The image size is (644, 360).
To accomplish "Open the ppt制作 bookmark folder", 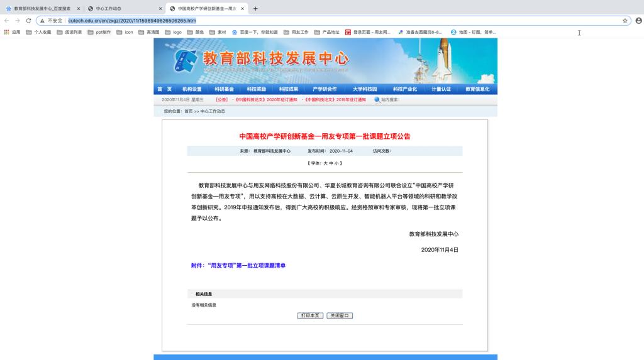I will point(99,32).
